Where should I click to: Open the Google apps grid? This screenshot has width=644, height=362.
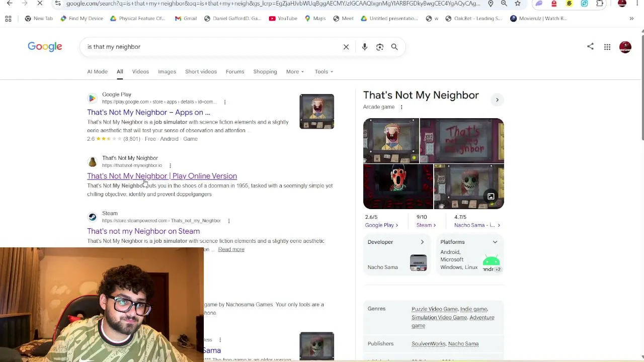[x=607, y=47]
